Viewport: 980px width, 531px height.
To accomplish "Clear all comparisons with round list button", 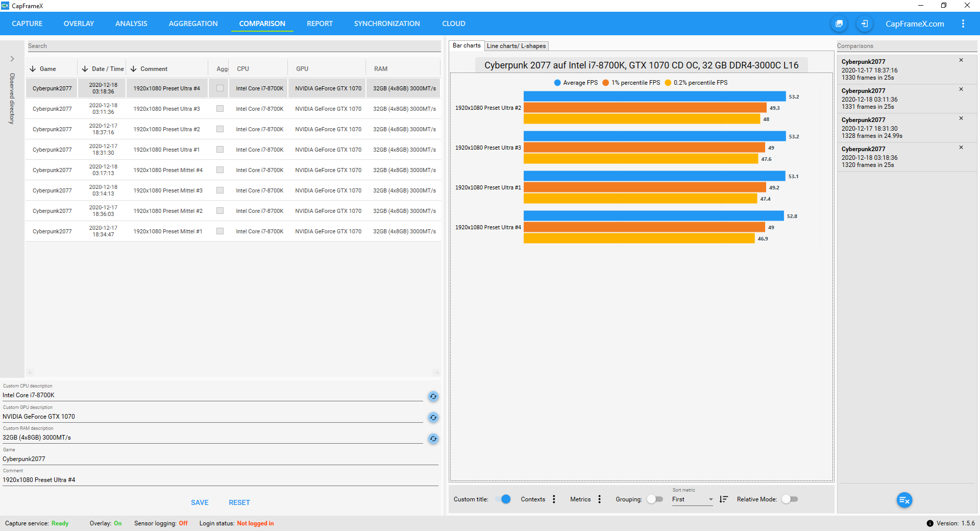I will [904, 500].
